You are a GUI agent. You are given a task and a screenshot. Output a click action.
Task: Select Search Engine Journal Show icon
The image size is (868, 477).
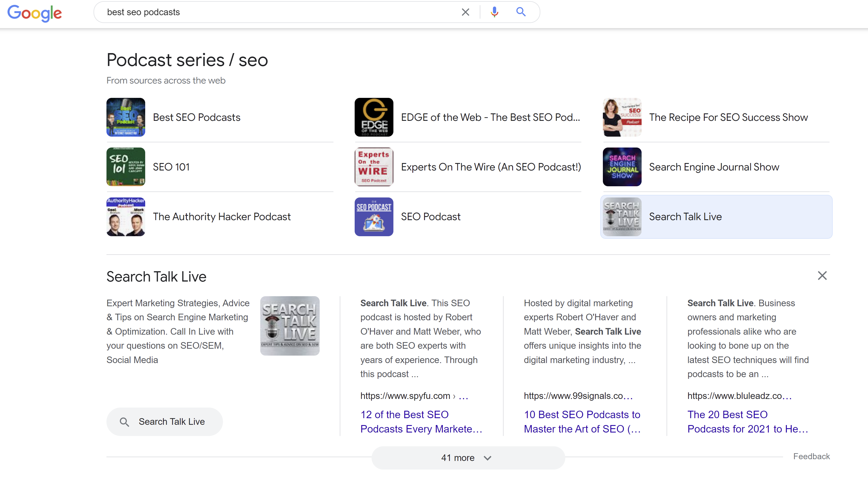tap(622, 167)
